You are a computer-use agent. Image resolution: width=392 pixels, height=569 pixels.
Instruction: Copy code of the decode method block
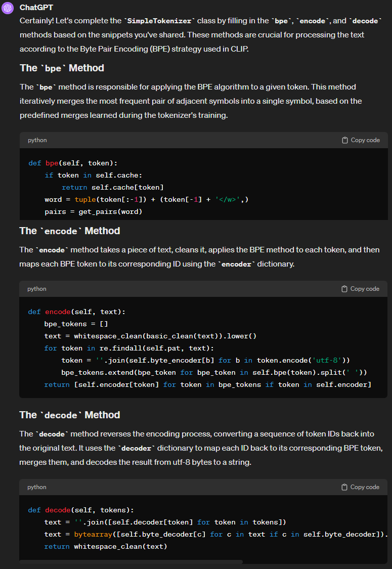[361, 487]
